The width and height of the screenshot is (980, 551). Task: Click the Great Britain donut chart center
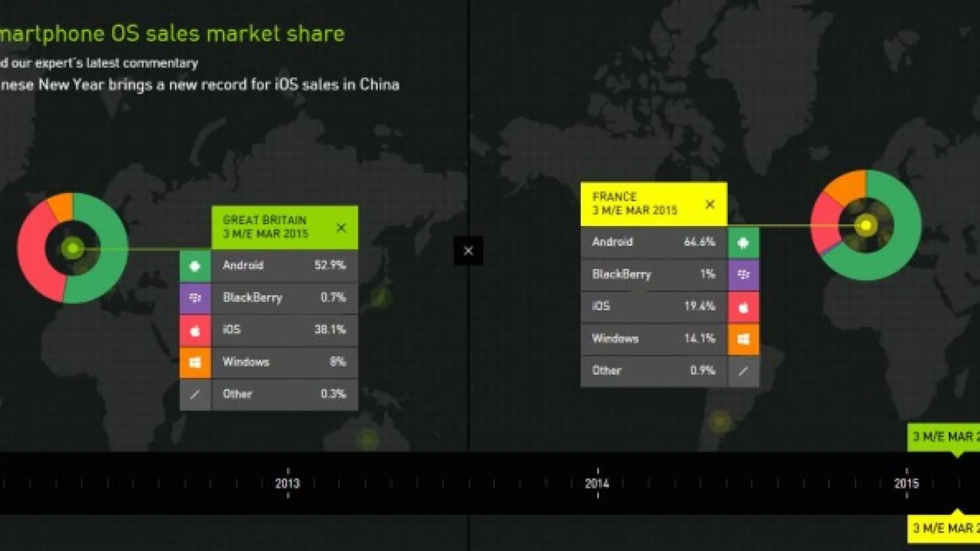pos(73,248)
